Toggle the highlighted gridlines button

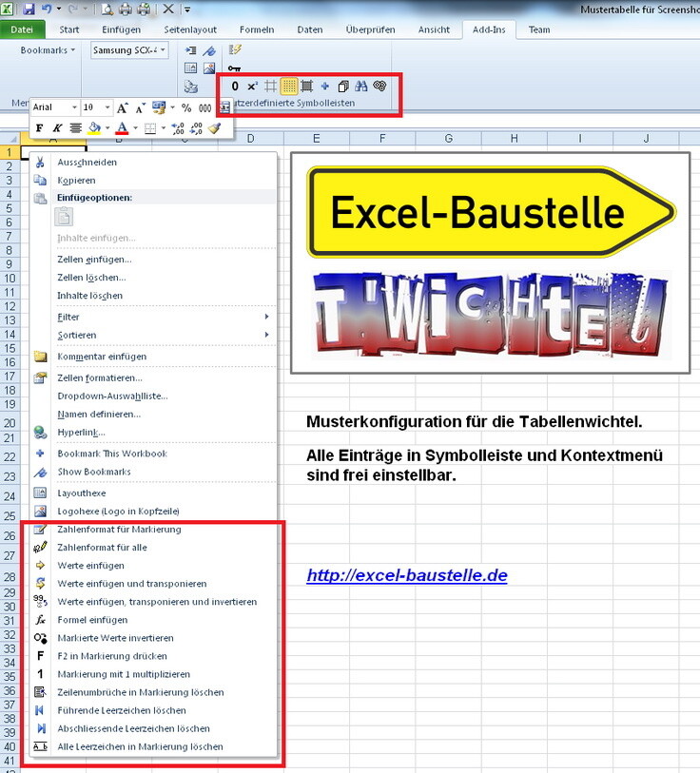tap(289, 87)
